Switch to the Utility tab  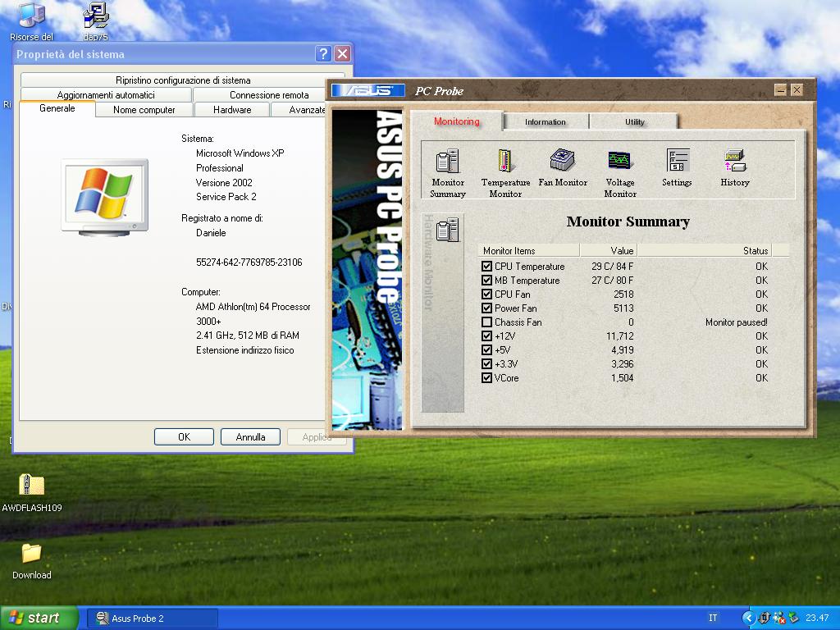click(634, 121)
